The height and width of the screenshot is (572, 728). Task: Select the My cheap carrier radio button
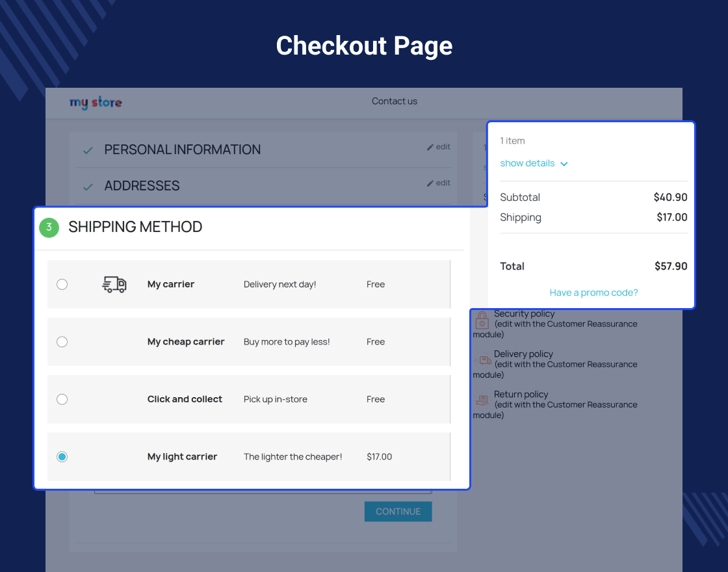coord(62,342)
